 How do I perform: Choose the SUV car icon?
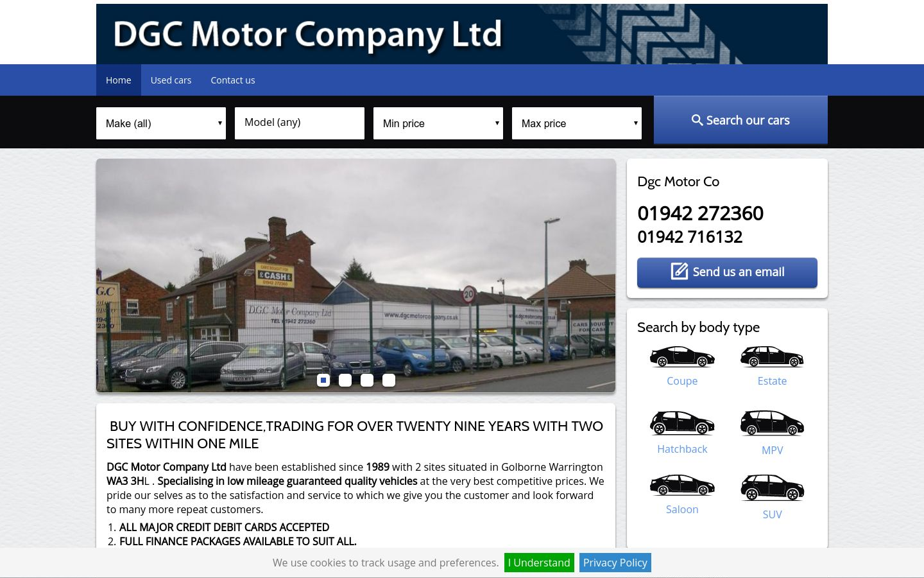click(772, 487)
